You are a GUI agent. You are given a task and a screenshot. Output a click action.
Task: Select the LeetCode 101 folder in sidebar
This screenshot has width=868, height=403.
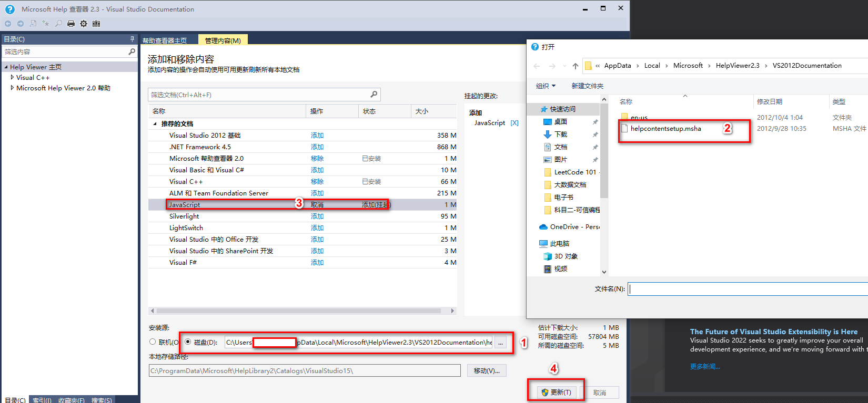[x=571, y=172]
